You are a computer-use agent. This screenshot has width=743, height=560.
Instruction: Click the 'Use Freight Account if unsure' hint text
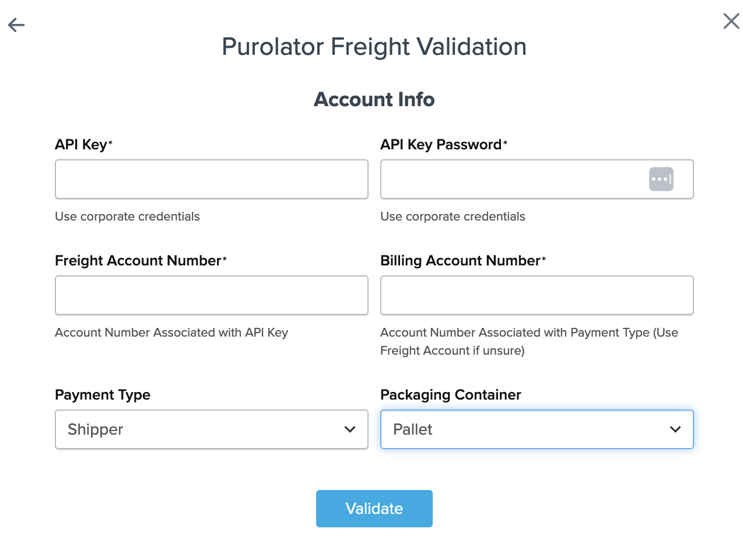click(453, 351)
